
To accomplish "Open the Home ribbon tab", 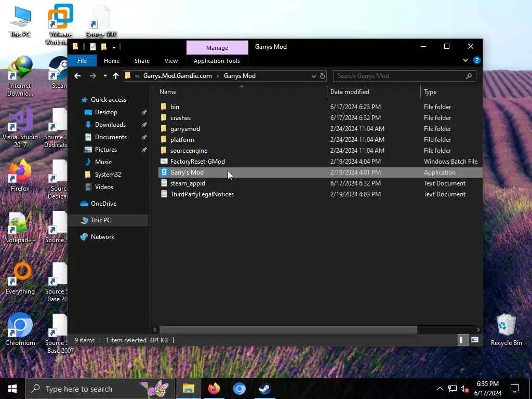I will [x=112, y=61].
